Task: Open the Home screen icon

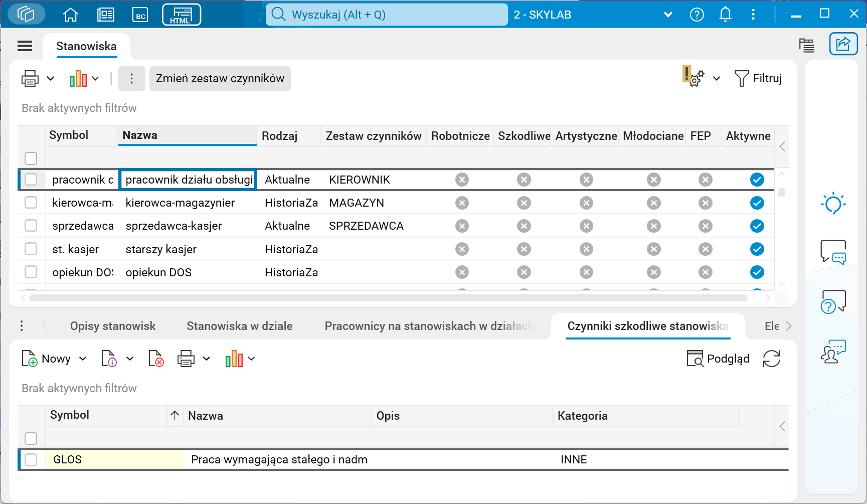Action: 70,14
